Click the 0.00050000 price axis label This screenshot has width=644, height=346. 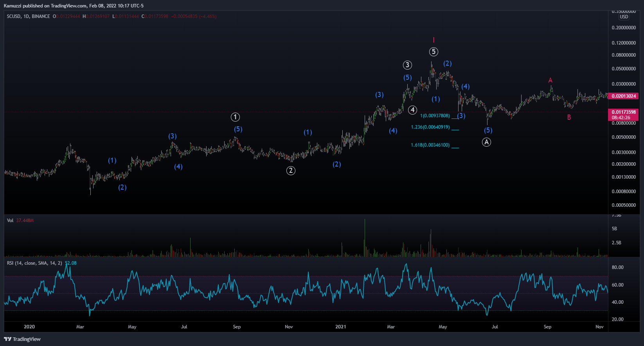pos(624,205)
